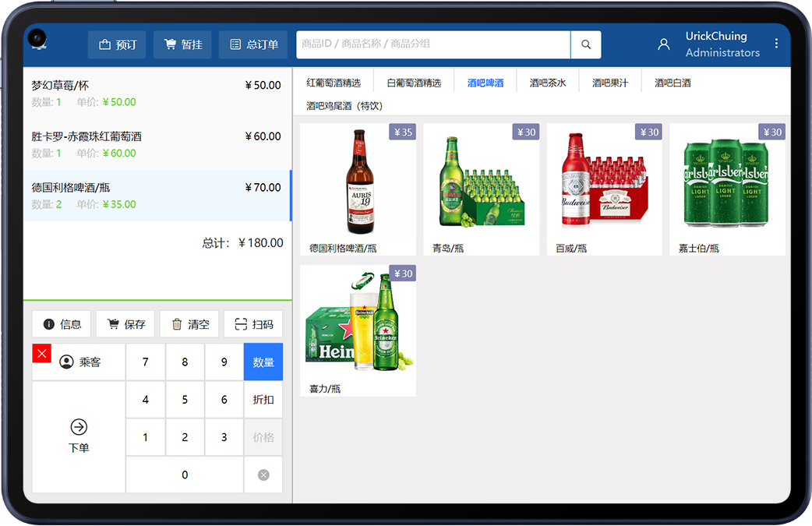Select the 白葡萄酒精选 category tab
The width and height of the screenshot is (812, 526).
414,83
